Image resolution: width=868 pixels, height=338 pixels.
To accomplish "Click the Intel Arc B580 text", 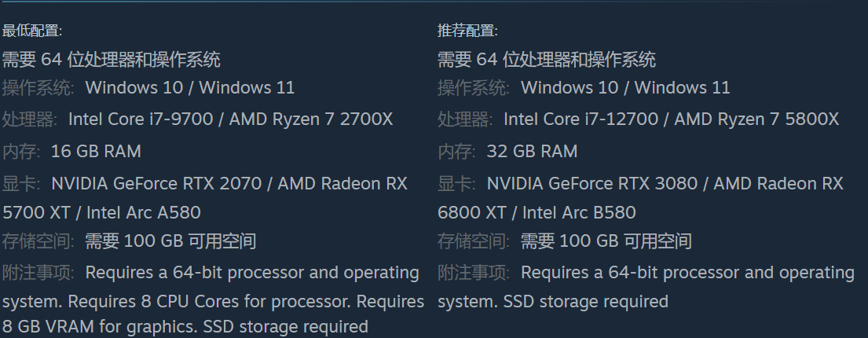I will [579, 212].
